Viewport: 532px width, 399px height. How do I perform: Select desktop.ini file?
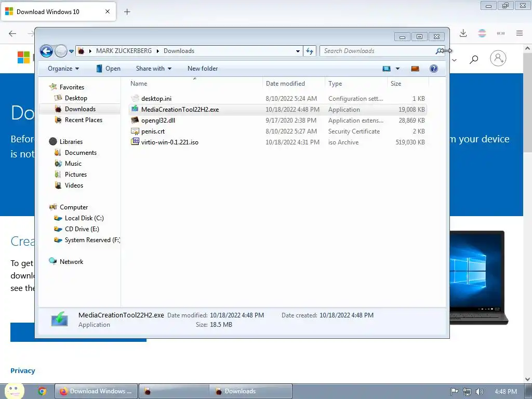point(277,98)
